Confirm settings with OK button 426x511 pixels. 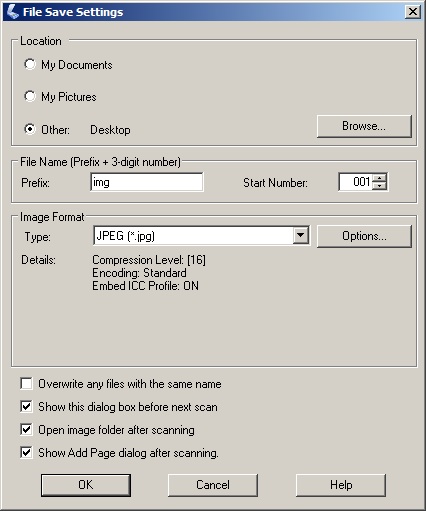[x=86, y=485]
